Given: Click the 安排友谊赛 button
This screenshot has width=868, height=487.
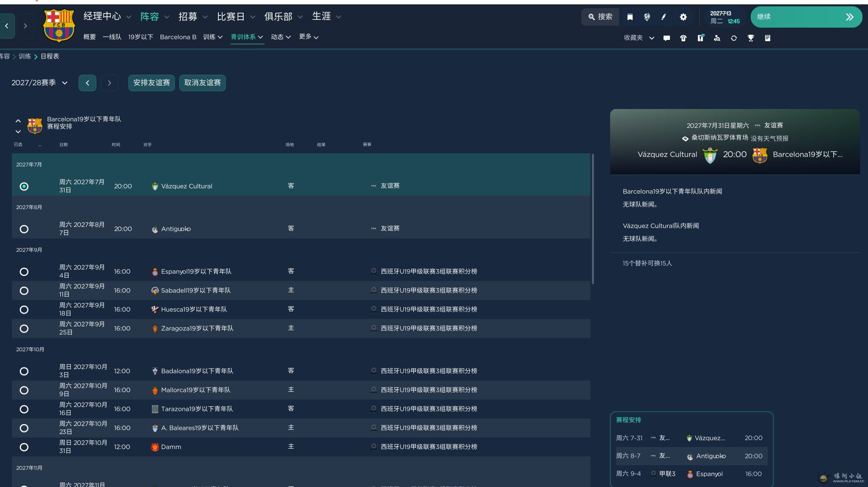Looking at the screenshot, I should point(152,83).
